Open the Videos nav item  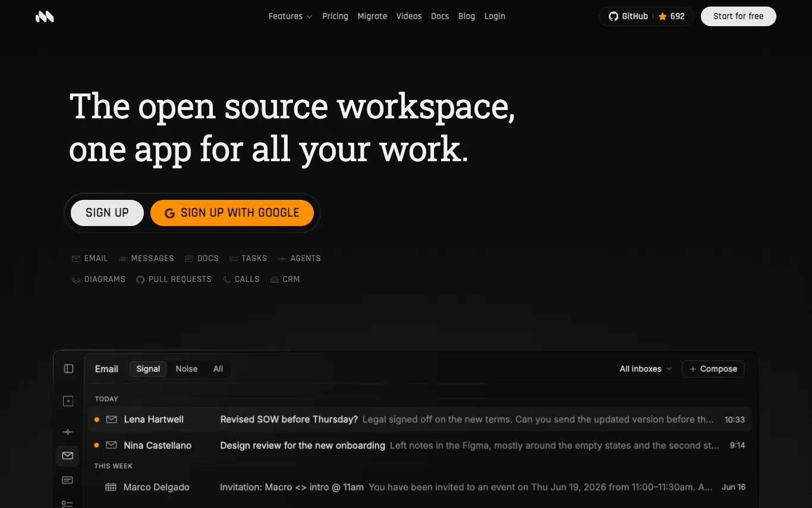point(409,16)
